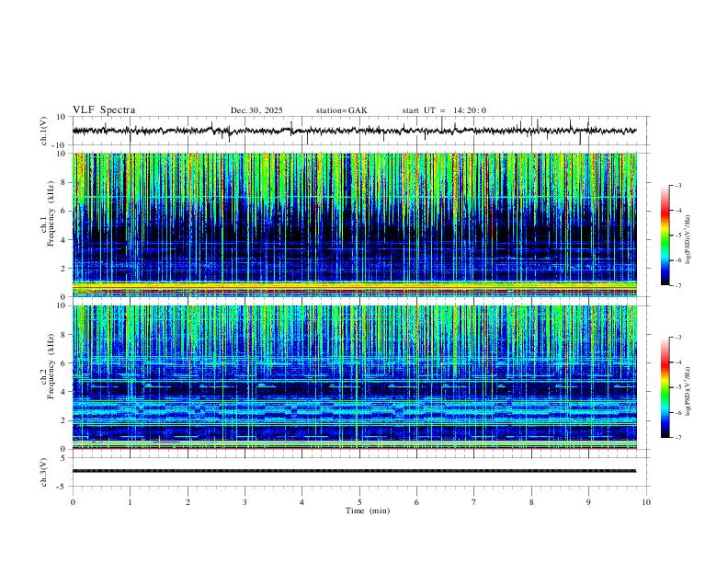Click the ch.2 PSD color bar
The height and width of the screenshot is (563, 728).
[665, 387]
